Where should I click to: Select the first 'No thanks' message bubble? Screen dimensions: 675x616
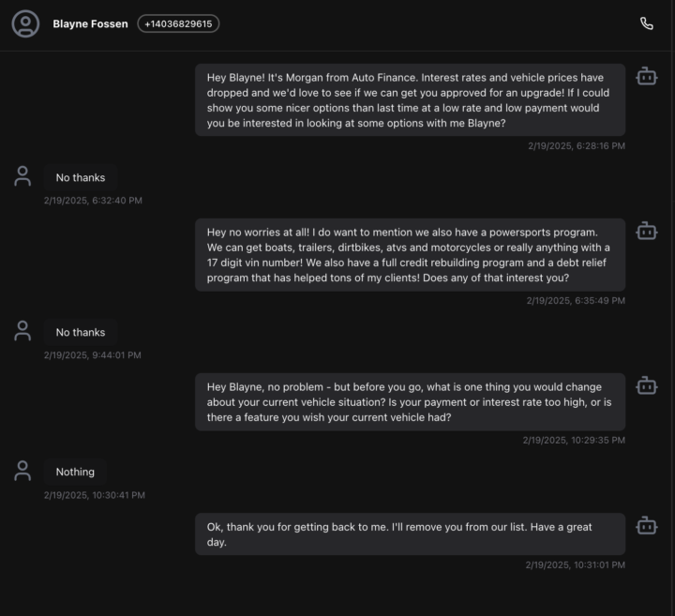pyautogui.click(x=81, y=177)
